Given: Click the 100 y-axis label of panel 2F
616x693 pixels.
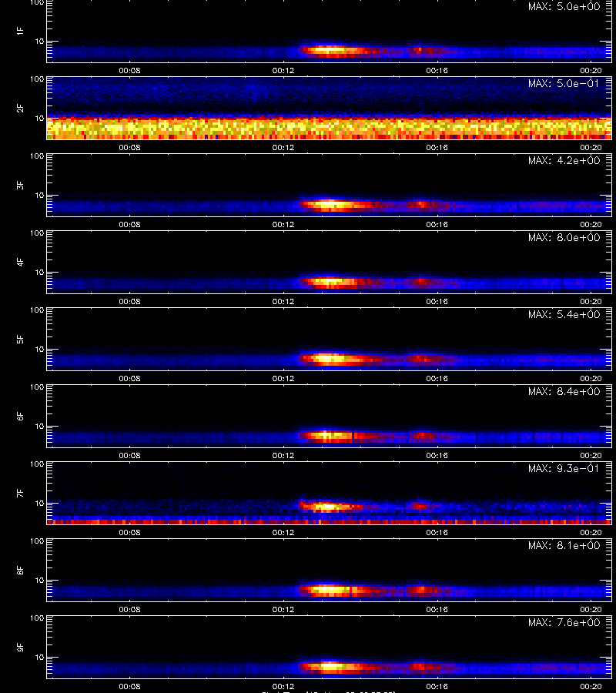Looking at the screenshot, I should (37, 79).
